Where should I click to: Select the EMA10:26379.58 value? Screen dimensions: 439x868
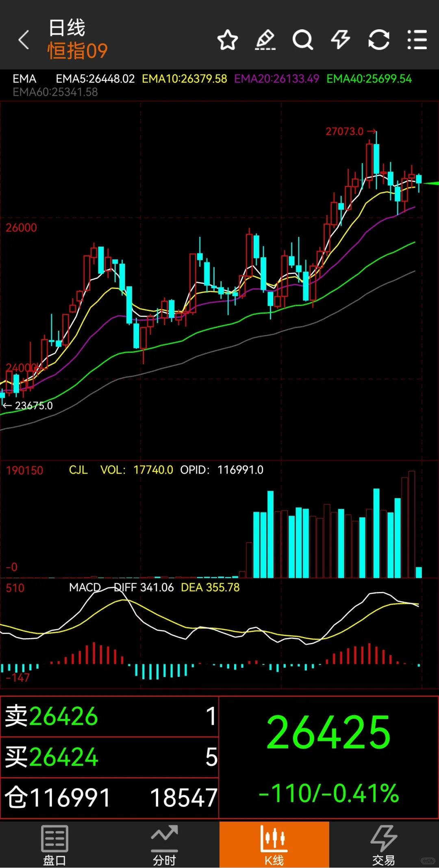(x=185, y=79)
